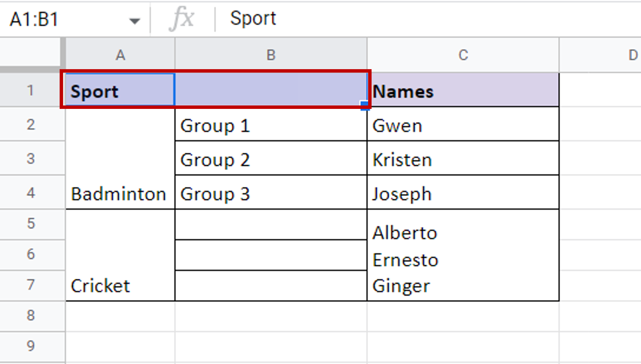
Task: Click column D header to select the column
Action: [632, 55]
